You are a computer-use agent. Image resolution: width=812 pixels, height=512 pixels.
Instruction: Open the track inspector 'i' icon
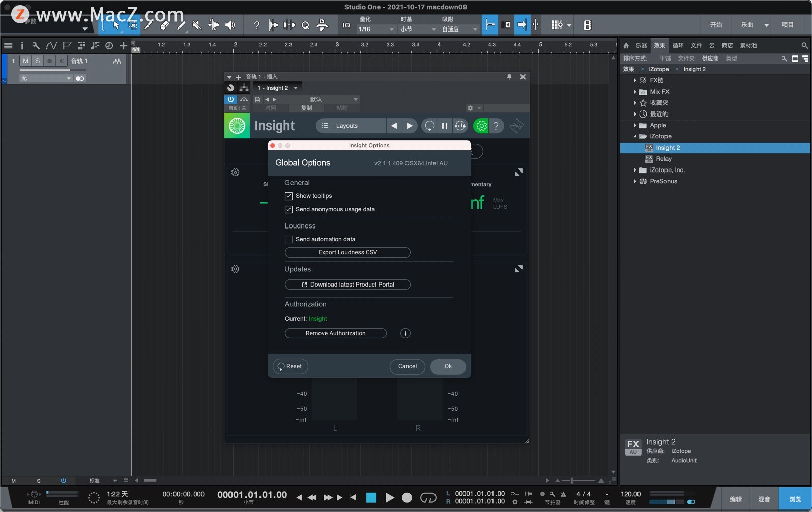pyautogui.click(x=22, y=46)
